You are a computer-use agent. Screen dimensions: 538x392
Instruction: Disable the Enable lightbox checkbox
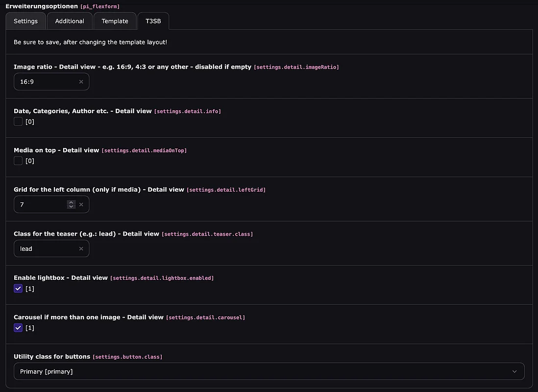click(18, 289)
